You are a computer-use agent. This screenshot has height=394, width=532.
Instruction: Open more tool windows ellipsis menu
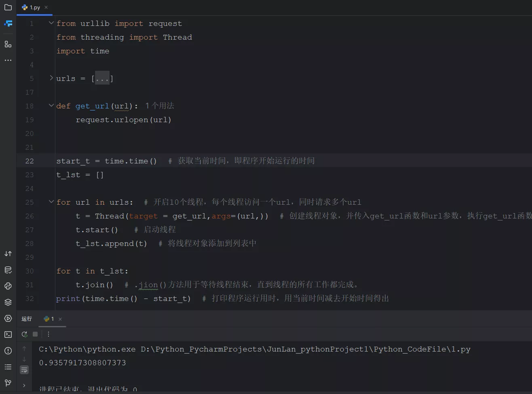click(x=8, y=60)
